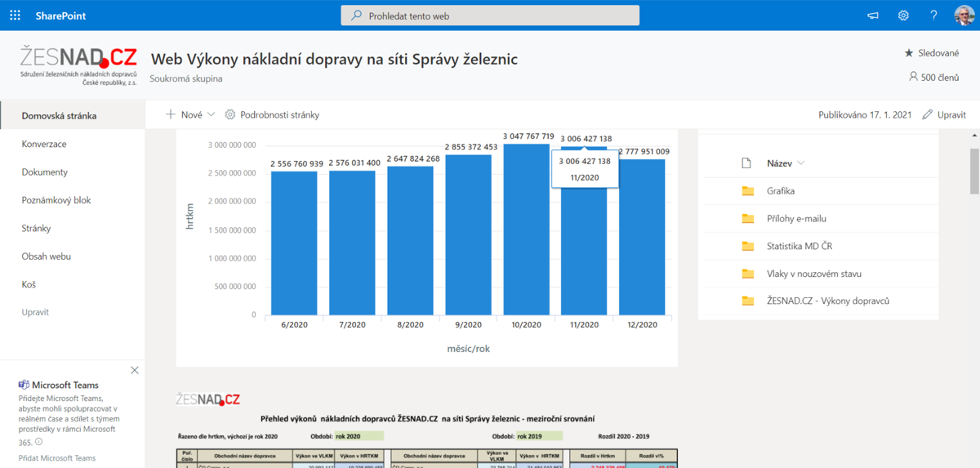This screenshot has width=980, height=468.
Task: Click the 3 047 767 719 data label
Action: (528, 136)
